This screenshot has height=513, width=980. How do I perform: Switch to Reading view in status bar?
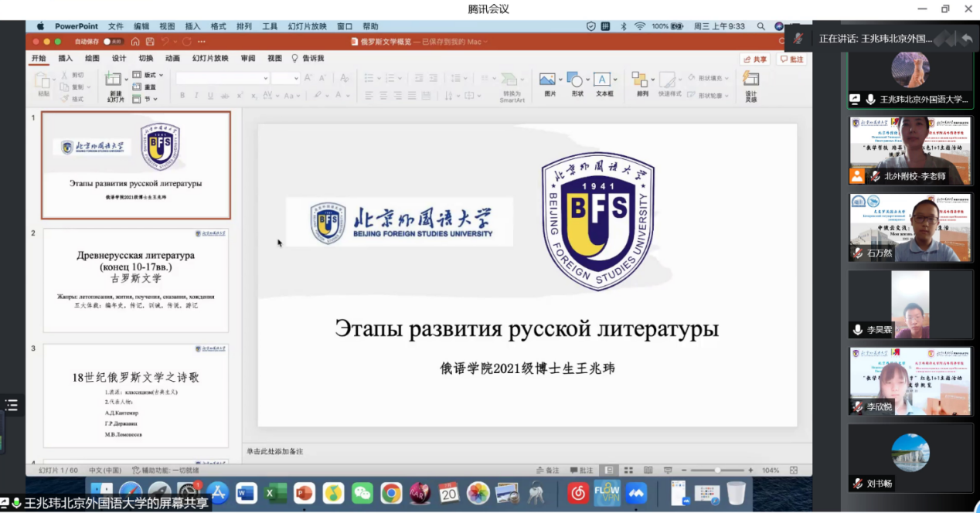click(x=648, y=471)
